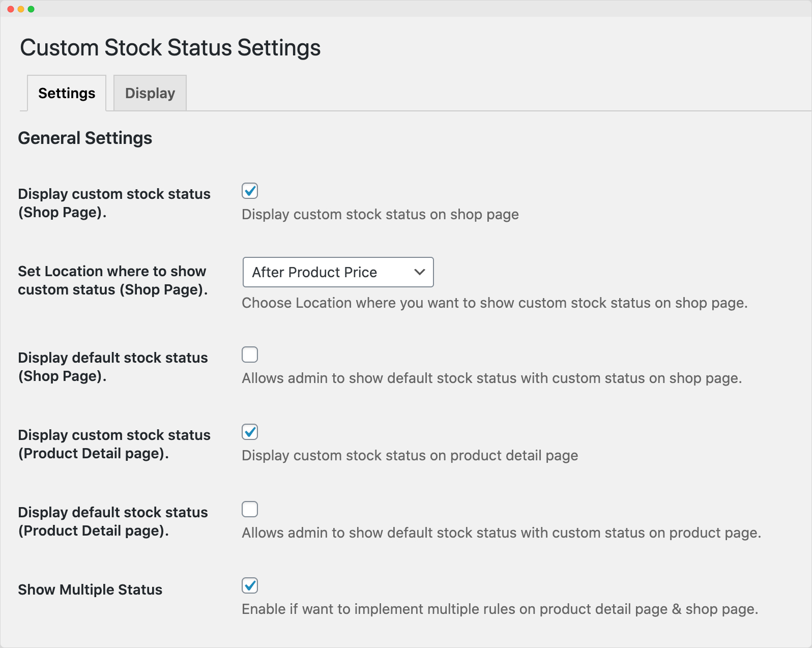Maximize the window using the green button
812x648 pixels.
pos(31,9)
